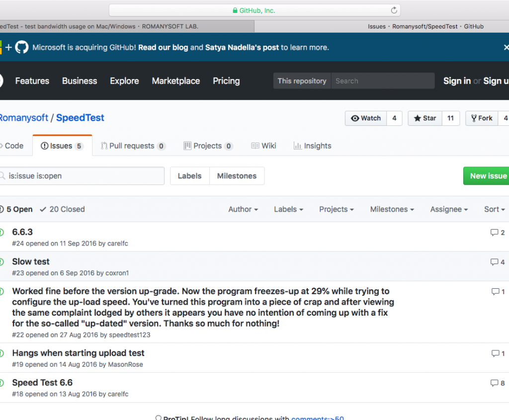Open the Projects tab
The height and width of the screenshot is (420, 509).
click(208, 146)
